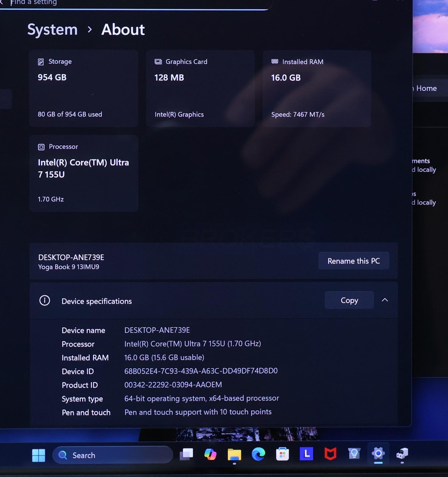The image size is (448, 477).
Task: Launch McAfee from the taskbar
Action: pyautogui.click(x=330, y=454)
